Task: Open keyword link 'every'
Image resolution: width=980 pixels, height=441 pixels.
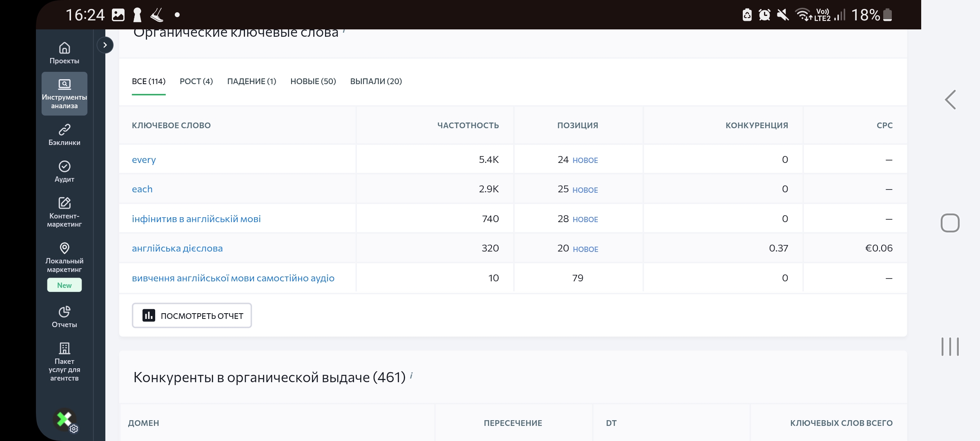Action: coord(144,160)
